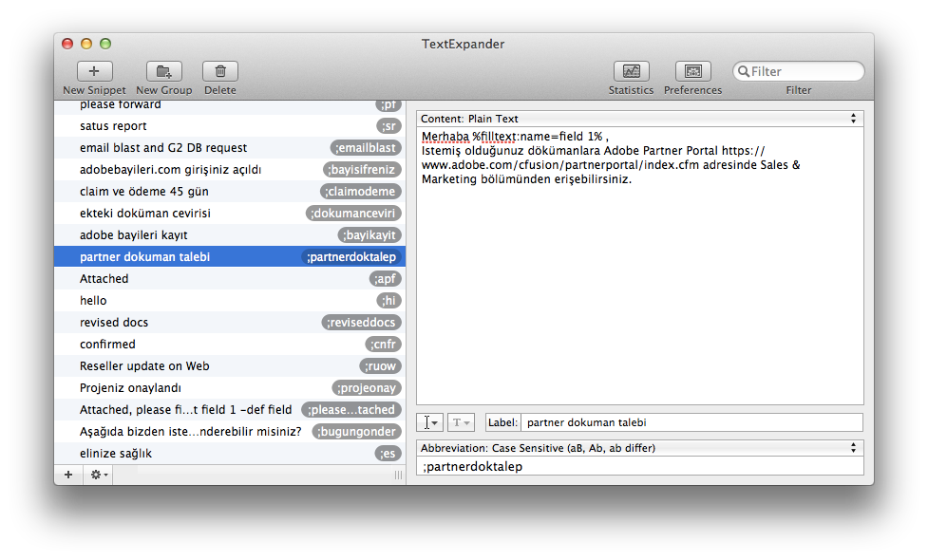Image resolution: width=928 pixels, height=560 pixels.
Task: Open the Preferences icon
Action: (693, 71)
